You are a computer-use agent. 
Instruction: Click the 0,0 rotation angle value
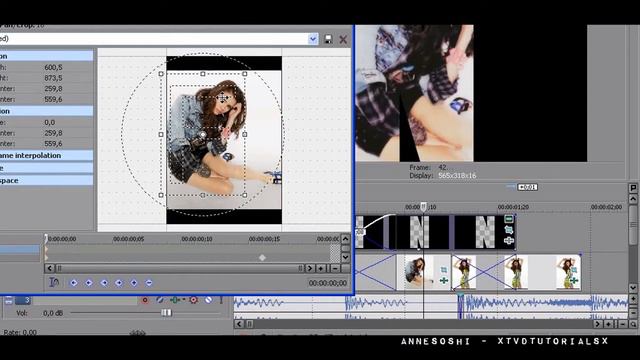pos(49,122)
